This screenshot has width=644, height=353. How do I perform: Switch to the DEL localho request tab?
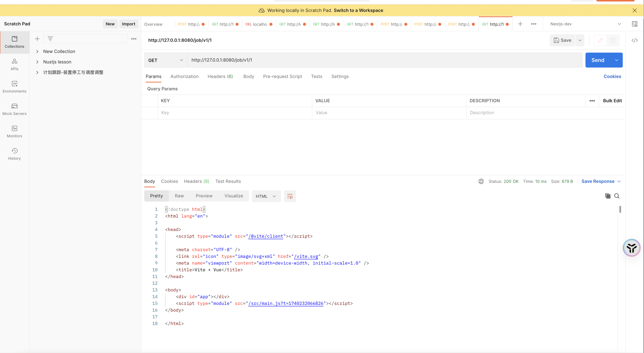point(259,24)
